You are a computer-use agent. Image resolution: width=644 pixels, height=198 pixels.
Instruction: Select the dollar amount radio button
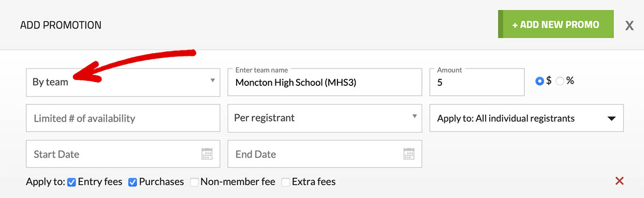point(540,81)
